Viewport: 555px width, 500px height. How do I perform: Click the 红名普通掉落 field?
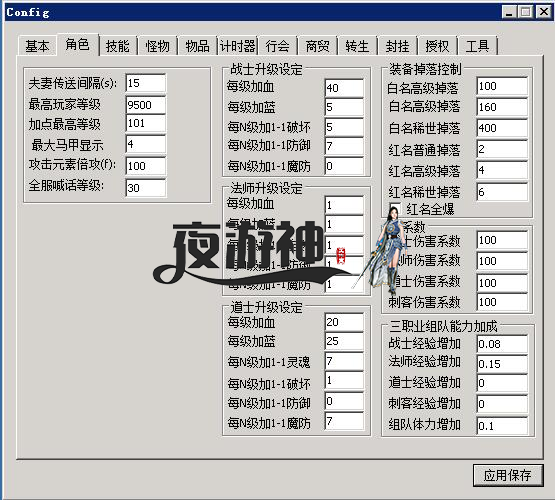pyautogui.click(x=502, y=149)
